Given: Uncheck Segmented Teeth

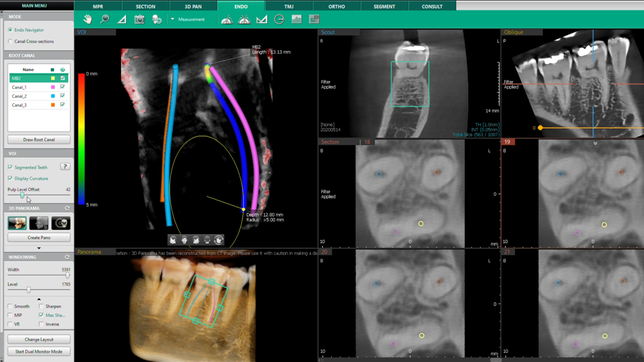Looking at the screenshot, I should point(10,167).
